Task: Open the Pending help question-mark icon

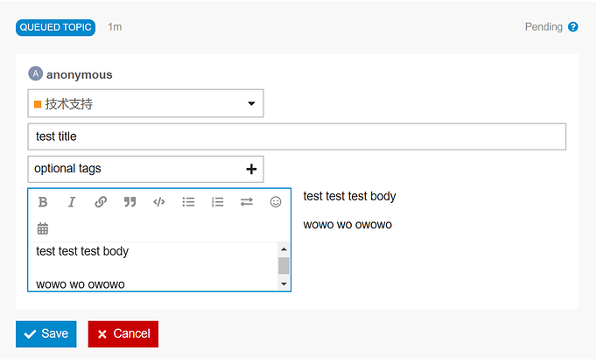Action: (572, 27)
